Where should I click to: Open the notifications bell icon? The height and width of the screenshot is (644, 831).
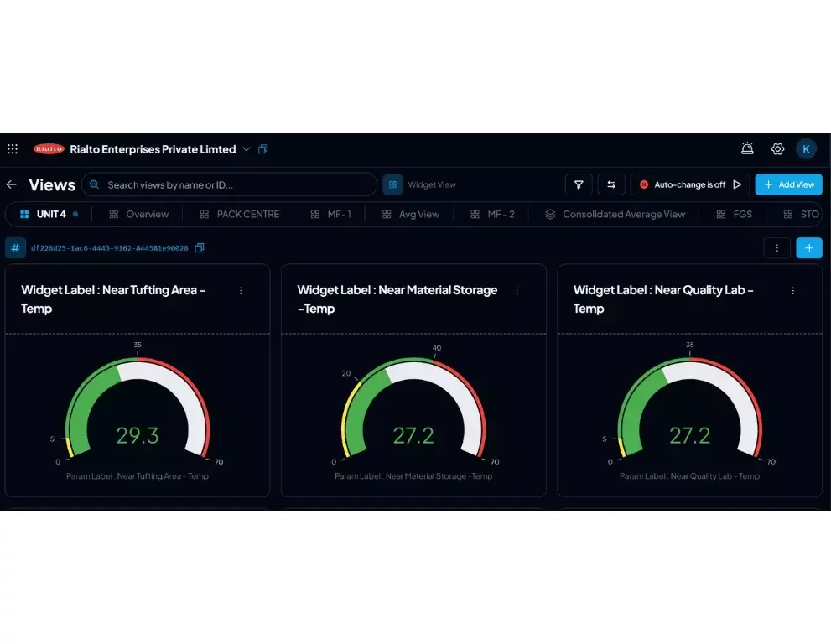click(x=747, y=148)
